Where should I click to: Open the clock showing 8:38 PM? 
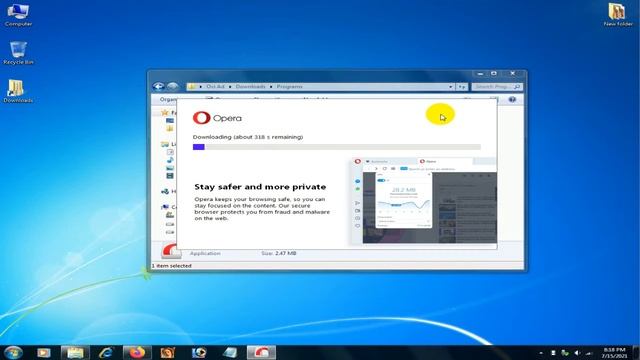pyautogui.click(x=614, y=353)
